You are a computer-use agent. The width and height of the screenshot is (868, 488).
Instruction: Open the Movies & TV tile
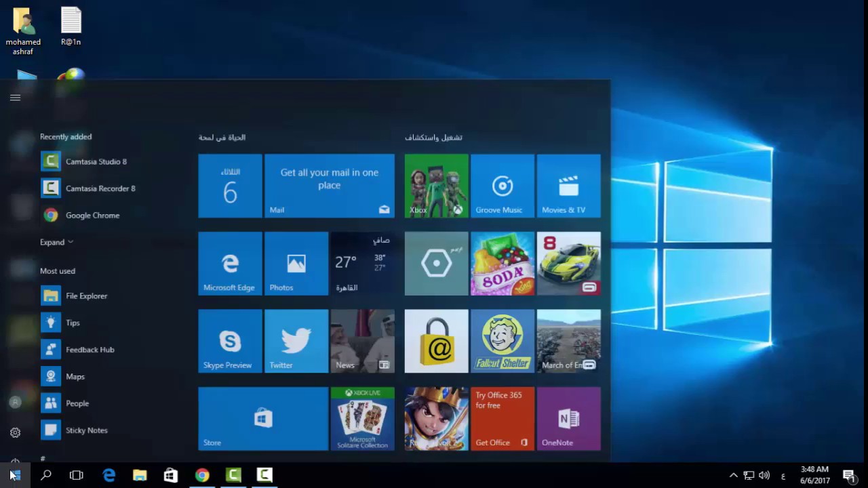click(x=569, y=186)
